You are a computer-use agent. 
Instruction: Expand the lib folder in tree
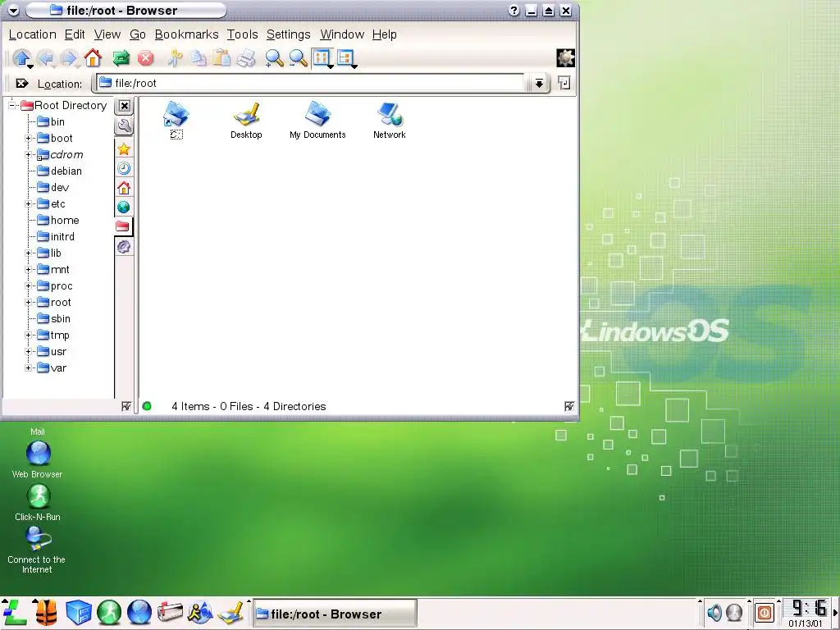29,253
